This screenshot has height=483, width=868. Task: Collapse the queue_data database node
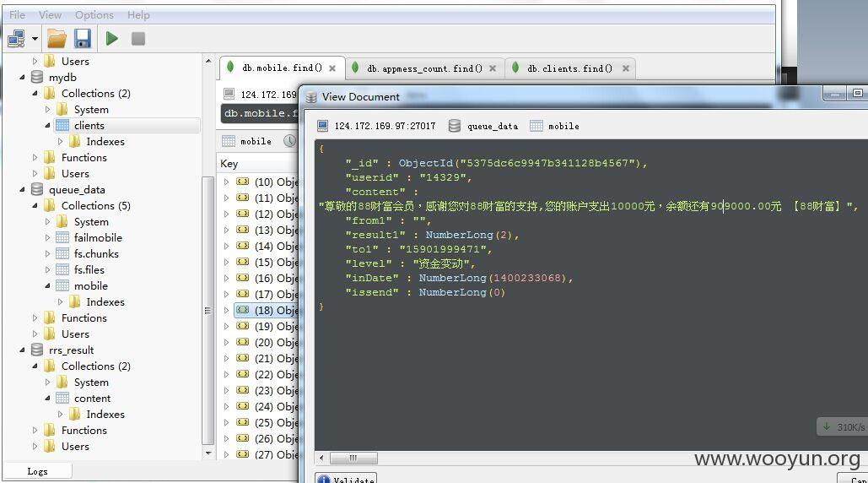point(23,189)
